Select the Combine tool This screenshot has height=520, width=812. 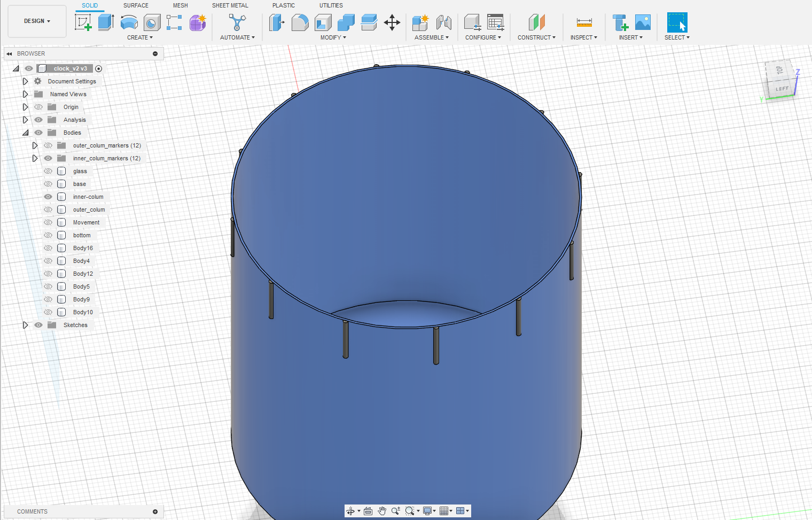[x=346, y=22]
